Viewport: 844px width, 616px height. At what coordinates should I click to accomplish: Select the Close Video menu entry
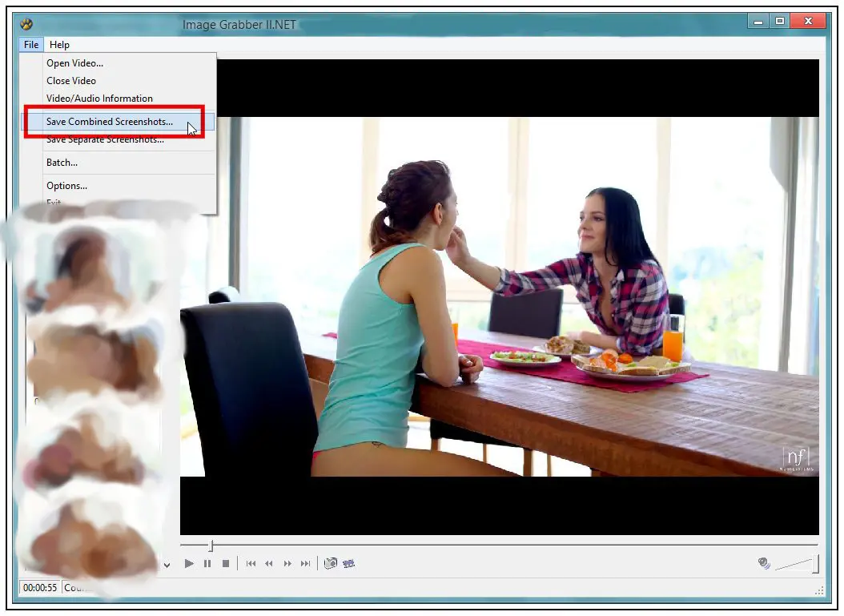[x=71, y=81]
